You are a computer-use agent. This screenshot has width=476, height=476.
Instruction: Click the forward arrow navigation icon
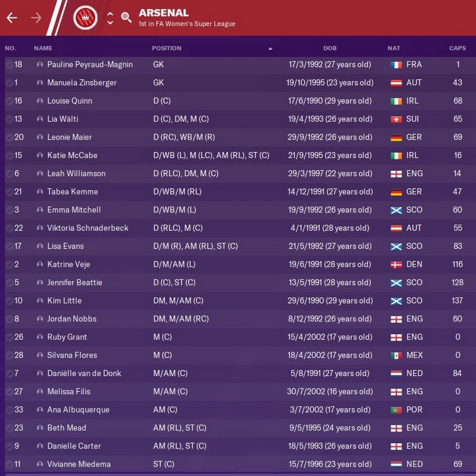pos(36,18)
